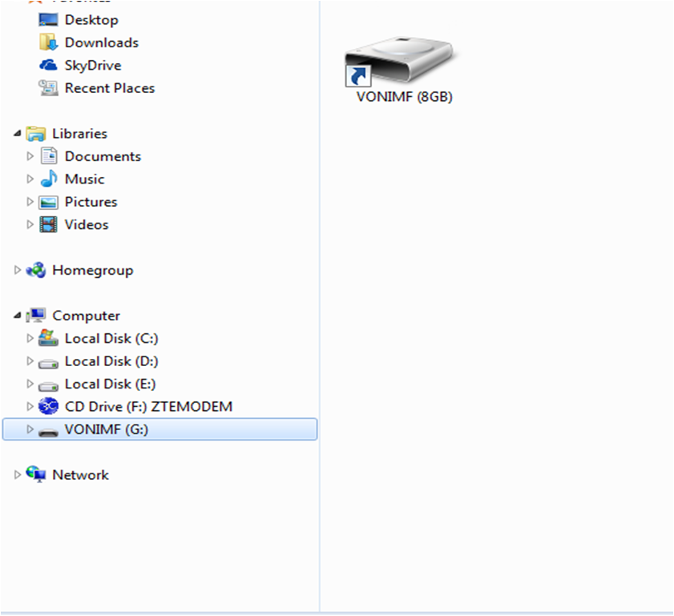
Task: Browse Local Disk (C:)
Action: coord(111,339)
